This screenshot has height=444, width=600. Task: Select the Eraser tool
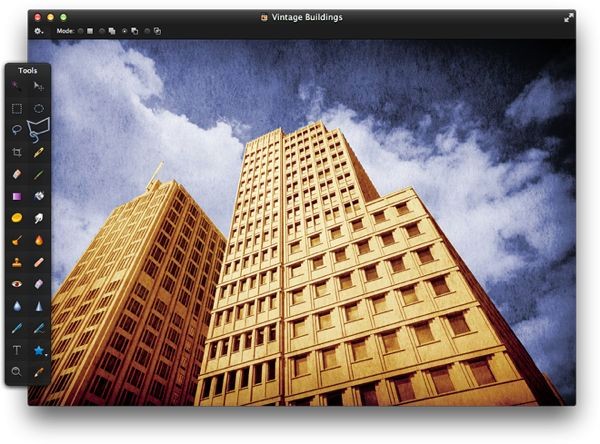(x=16, y=175)
